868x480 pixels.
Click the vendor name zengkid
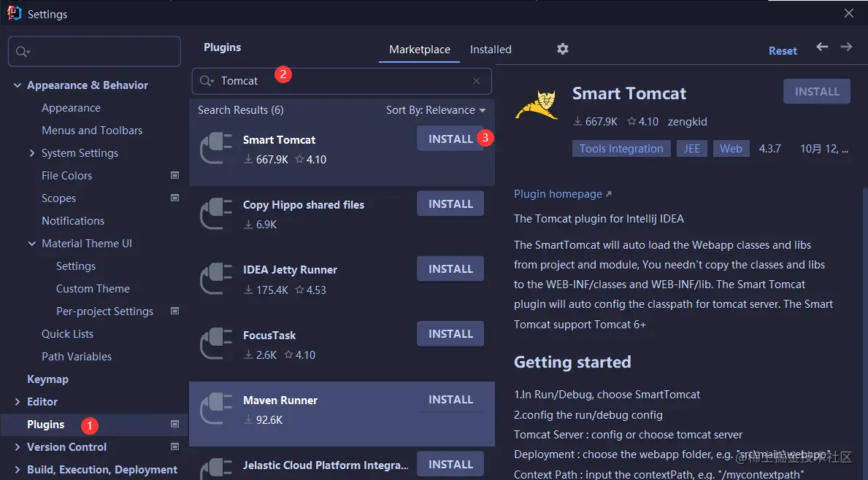(687, 122)
